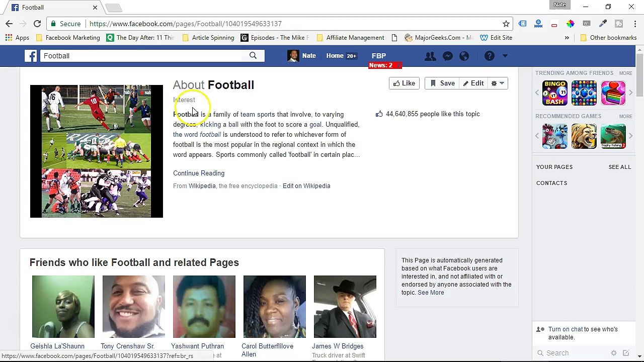Open the Episodes - The Mike bookmark
Screen dimensions: 644x362
click(275, 38)
